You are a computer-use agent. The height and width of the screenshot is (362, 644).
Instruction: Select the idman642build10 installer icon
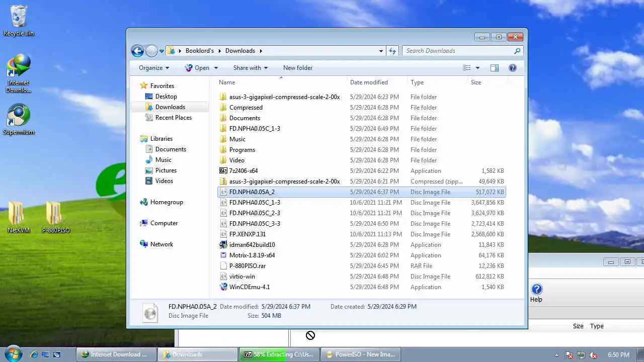coord(223,245)
